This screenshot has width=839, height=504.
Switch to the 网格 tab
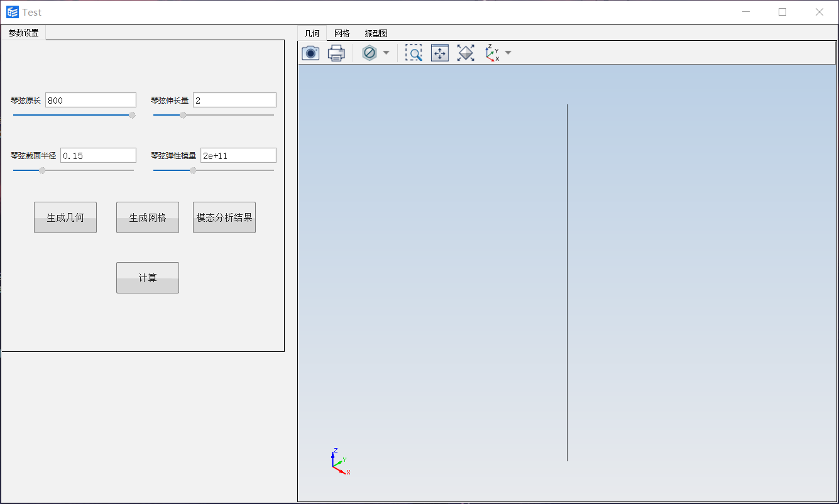[x=342, y=33]
